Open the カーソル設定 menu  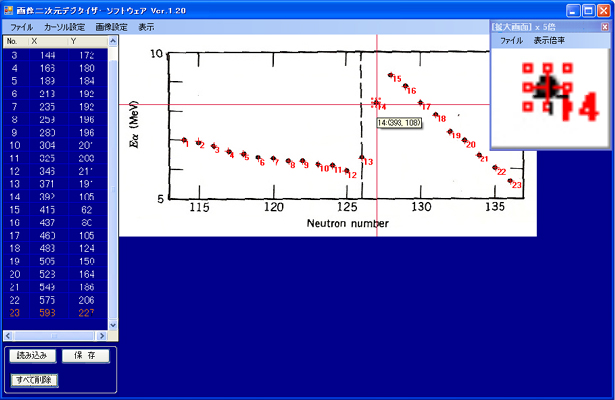point(64,27)
